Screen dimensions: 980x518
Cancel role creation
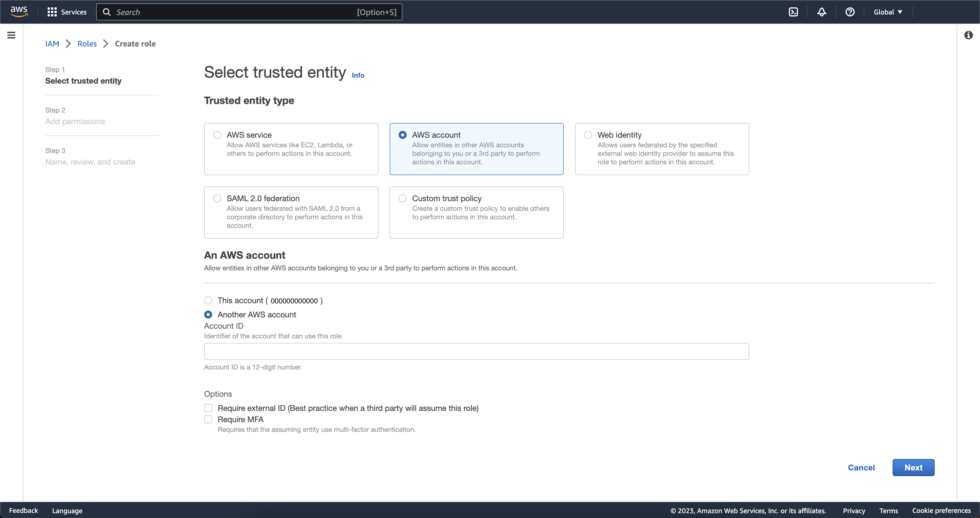861,468
